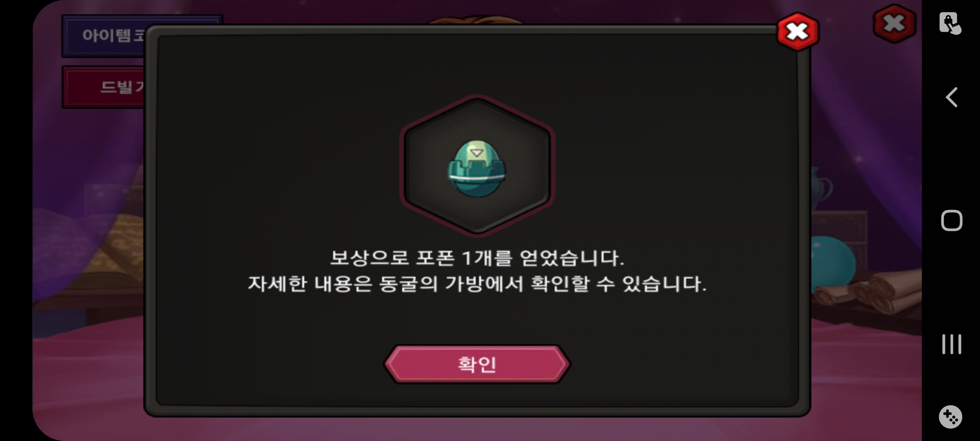The image size is (980, 441).
Task: Confirm the reward with the 확인 button
Action: [477, 364]
